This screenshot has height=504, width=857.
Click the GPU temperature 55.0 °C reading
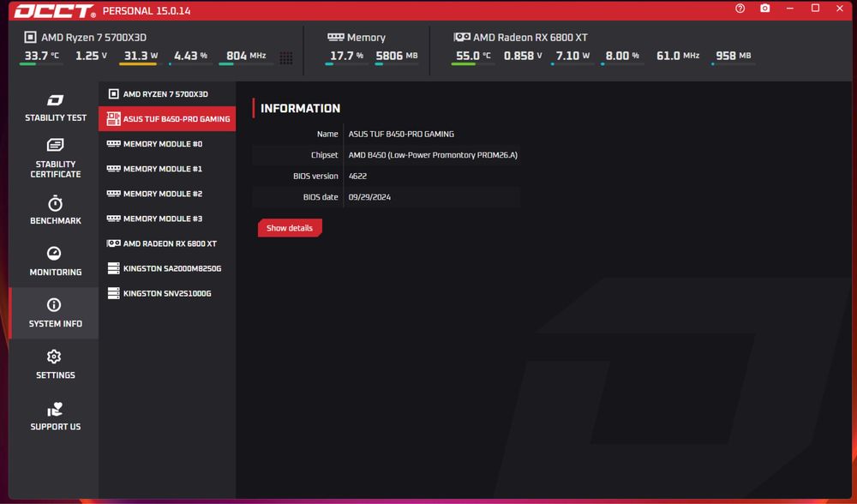coord(473,56)
